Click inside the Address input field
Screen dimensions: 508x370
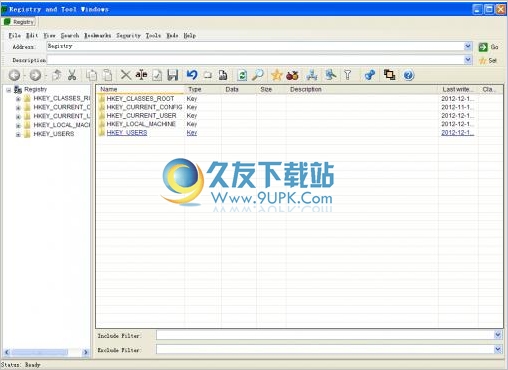click(255, 46)
